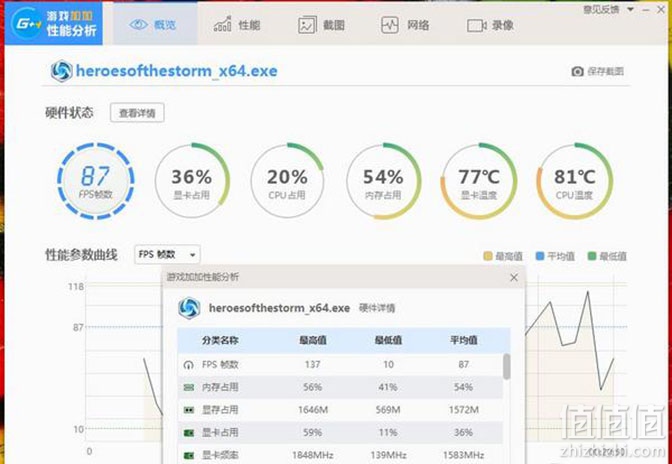Open the 截图 screenshot tab
The height and width of the screenshot is (464, 672).
pos(321,24)
